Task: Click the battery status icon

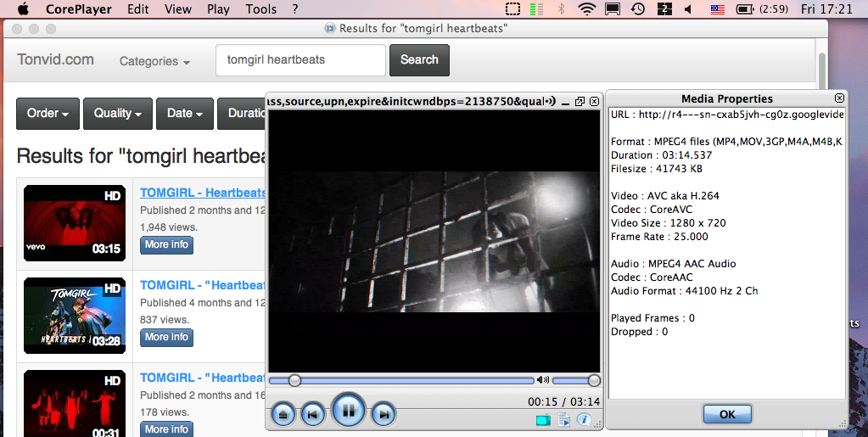Action: tap(746, 8)
